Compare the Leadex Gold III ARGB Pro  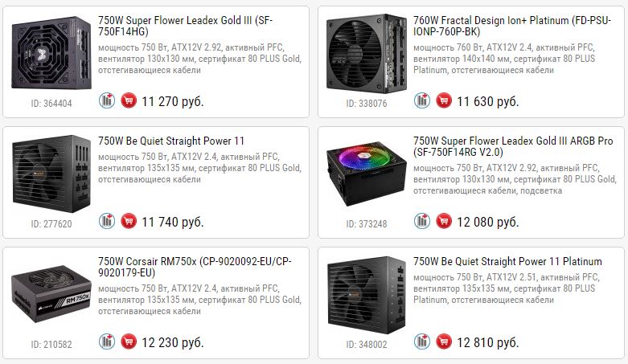click(x=422, y=221)
